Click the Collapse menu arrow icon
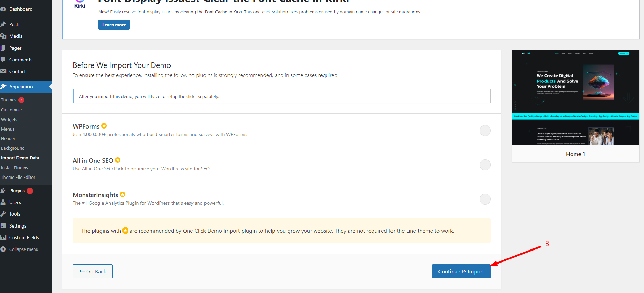The image size is (644, 293). point(3,249)
